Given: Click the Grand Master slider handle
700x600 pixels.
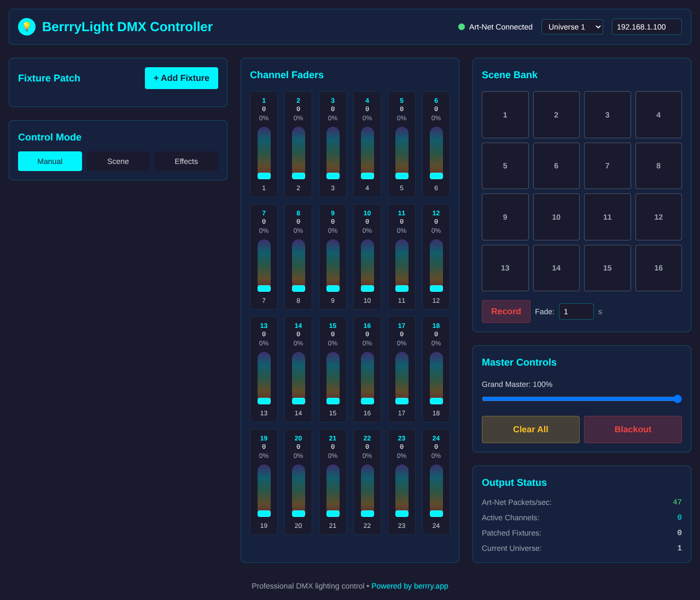Looking at the screenshot, I should [678, 399].
